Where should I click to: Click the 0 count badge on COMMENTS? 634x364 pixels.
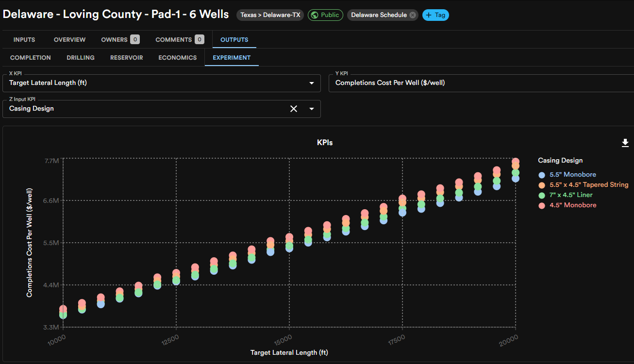tap(199, 39)
